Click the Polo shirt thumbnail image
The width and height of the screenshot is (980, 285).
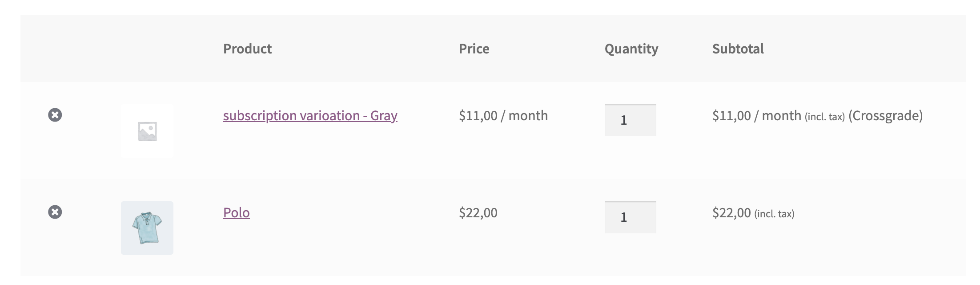point(147,227)
